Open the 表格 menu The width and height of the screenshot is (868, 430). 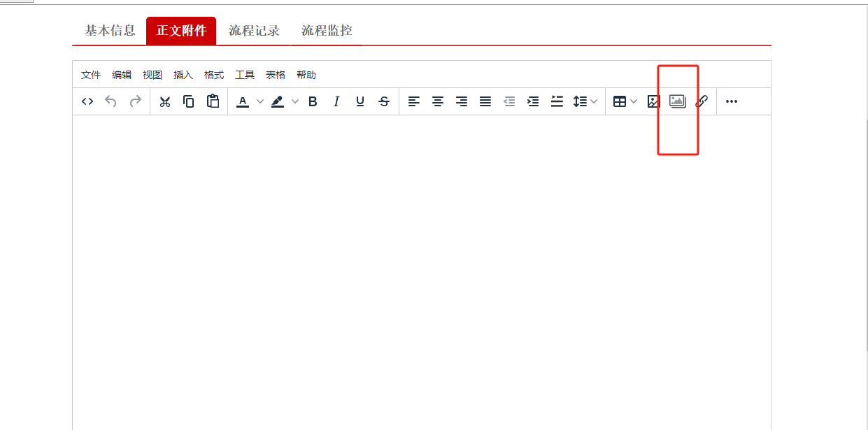point(276,75)
